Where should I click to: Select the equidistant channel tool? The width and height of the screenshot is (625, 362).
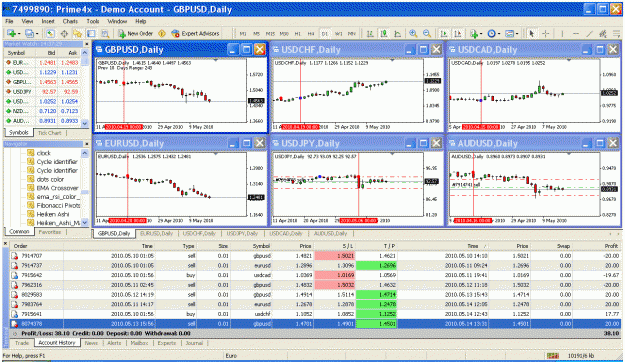[x=603, y=34]
